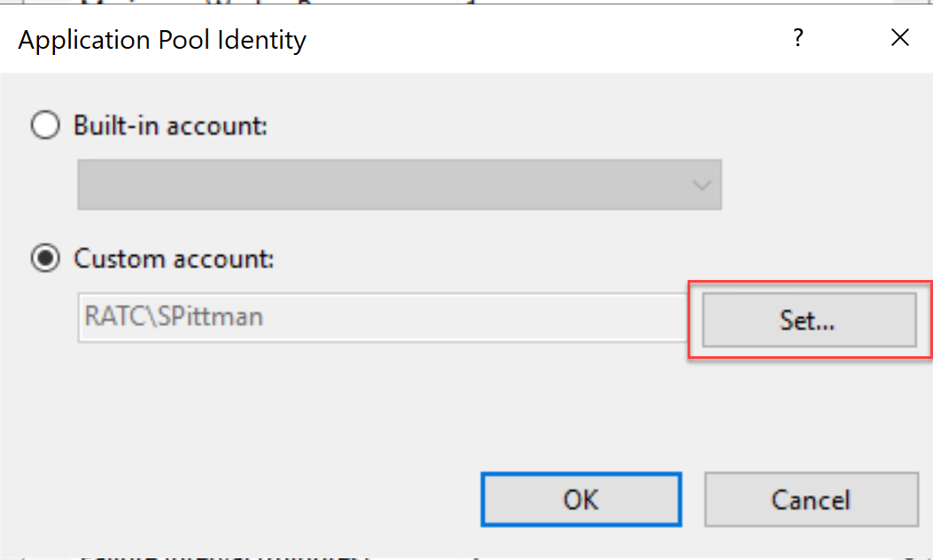Click empty title bar space left of help icon

pos(549,40)
